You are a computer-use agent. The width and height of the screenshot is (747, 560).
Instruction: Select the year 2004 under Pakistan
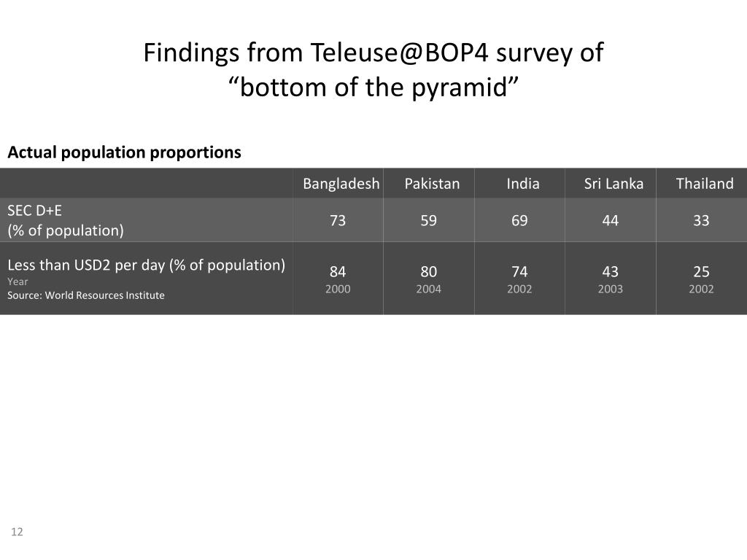click(x=428, y=289)
